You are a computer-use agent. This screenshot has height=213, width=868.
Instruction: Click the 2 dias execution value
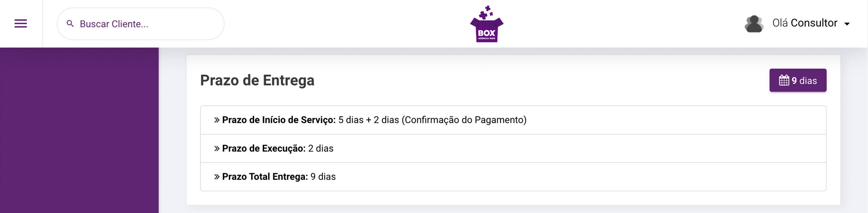[321, 149]
